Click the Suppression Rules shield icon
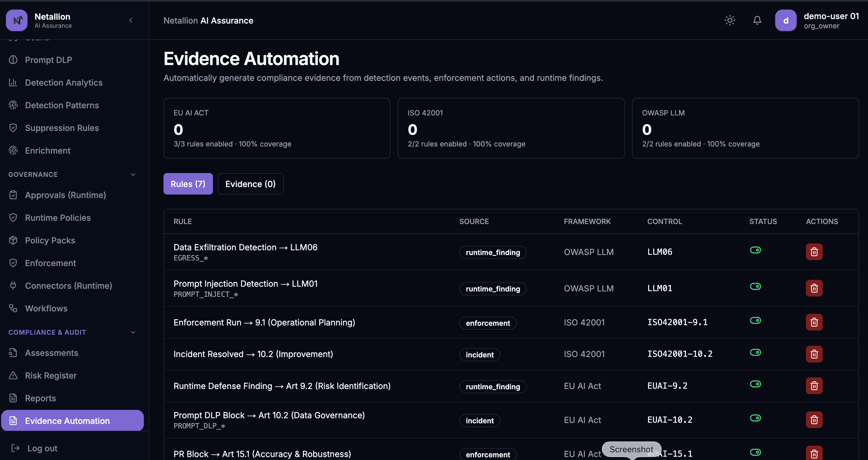The image size is (868, 460). pos(13,127)
